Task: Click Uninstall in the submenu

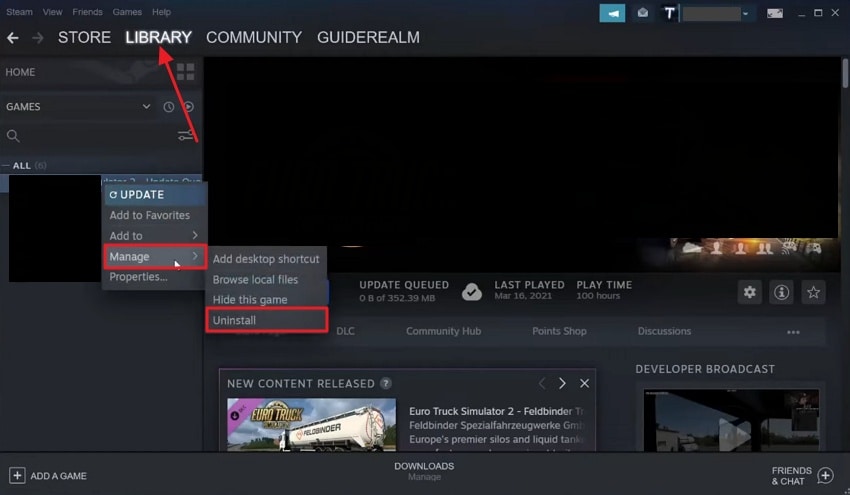Action: click(x=266, y=320)
